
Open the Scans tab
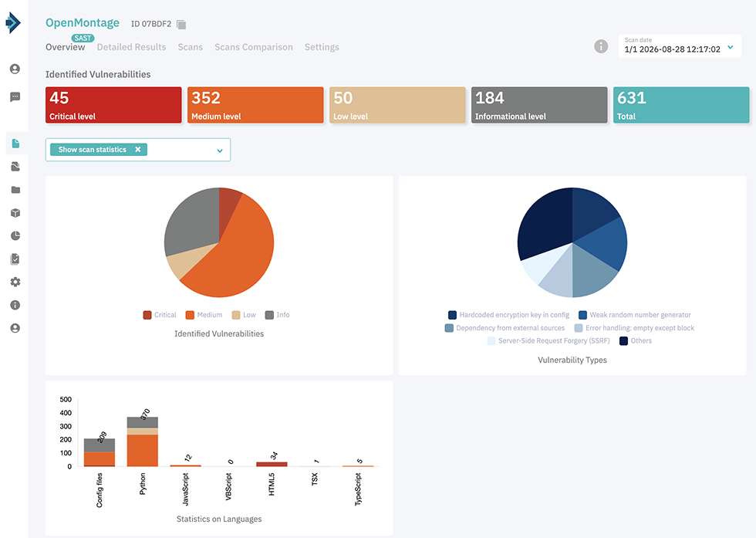[190, 47]
